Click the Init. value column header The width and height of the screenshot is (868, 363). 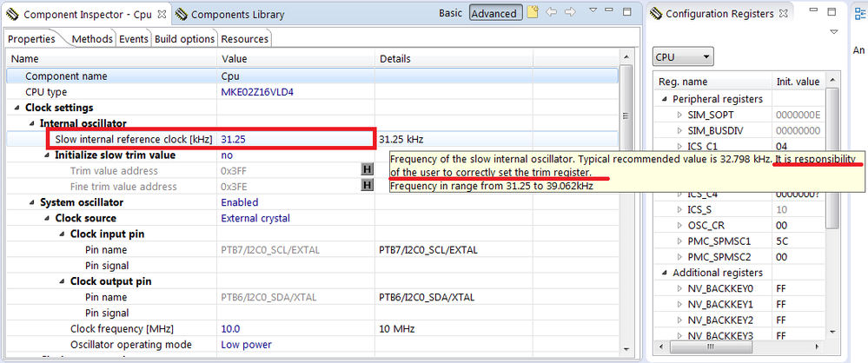click(798, 82)
